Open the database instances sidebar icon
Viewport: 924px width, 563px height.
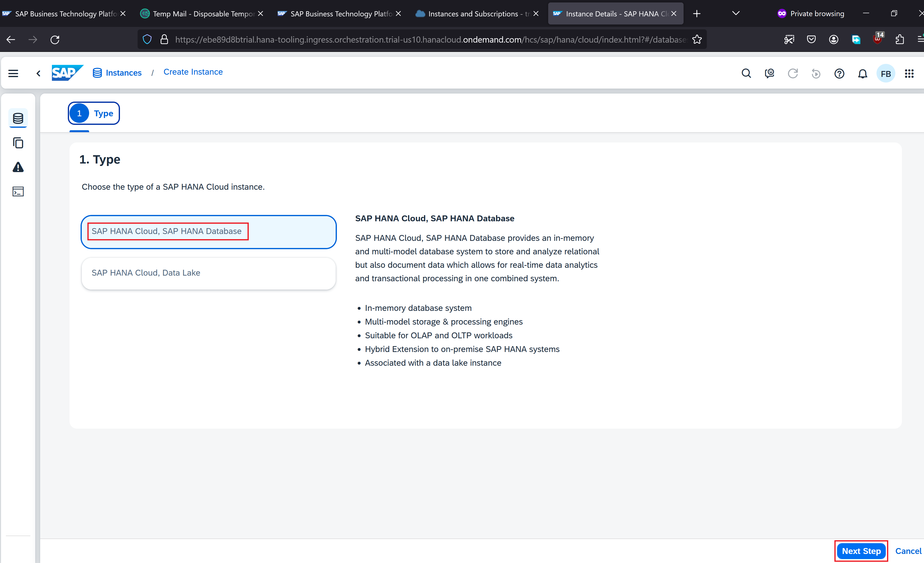(x=18, y=118)
